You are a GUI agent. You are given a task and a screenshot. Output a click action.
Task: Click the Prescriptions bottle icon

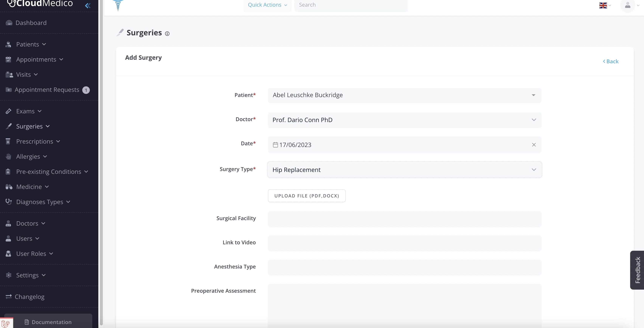click(x=8, y=141)
